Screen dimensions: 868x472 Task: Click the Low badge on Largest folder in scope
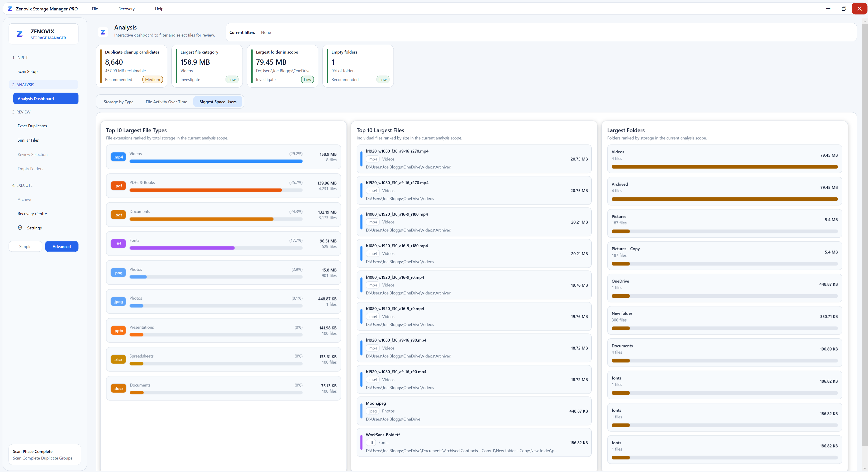307,80
